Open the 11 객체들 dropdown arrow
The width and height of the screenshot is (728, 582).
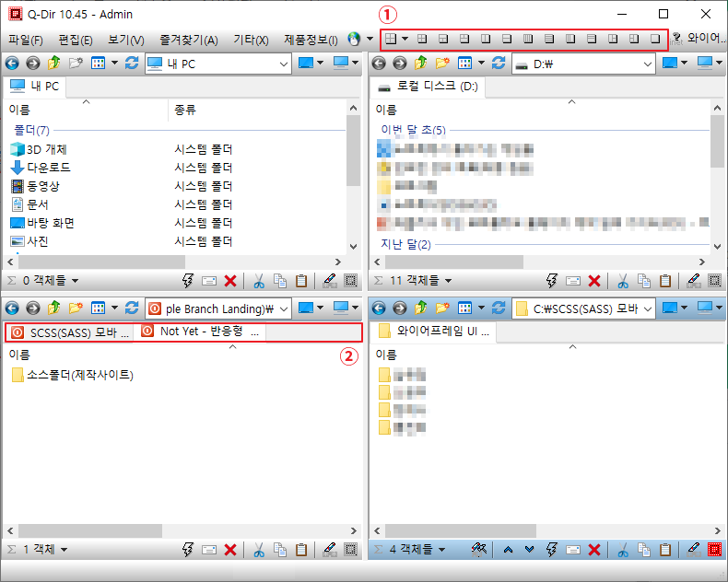click(x=448, y=281)
